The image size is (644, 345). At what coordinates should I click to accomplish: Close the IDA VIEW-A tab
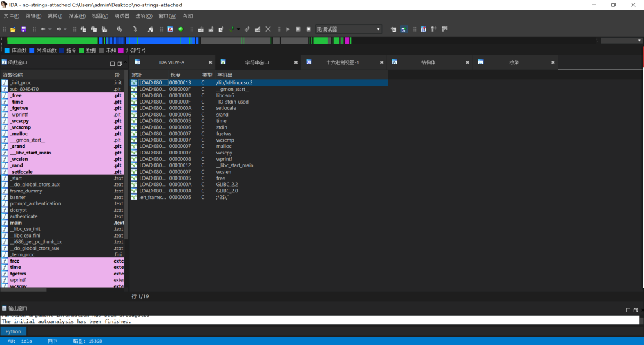click(x=211, y=62)
